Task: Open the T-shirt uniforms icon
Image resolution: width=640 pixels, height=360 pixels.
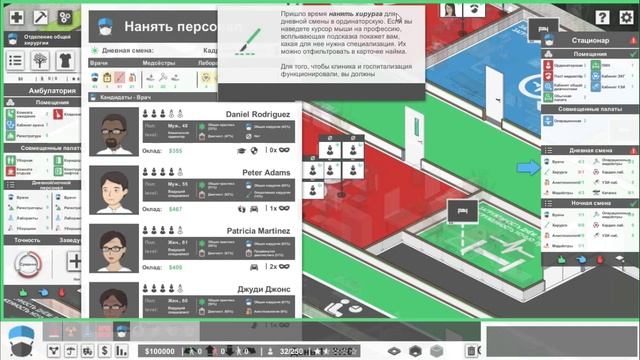Action: tap(65, 61)
